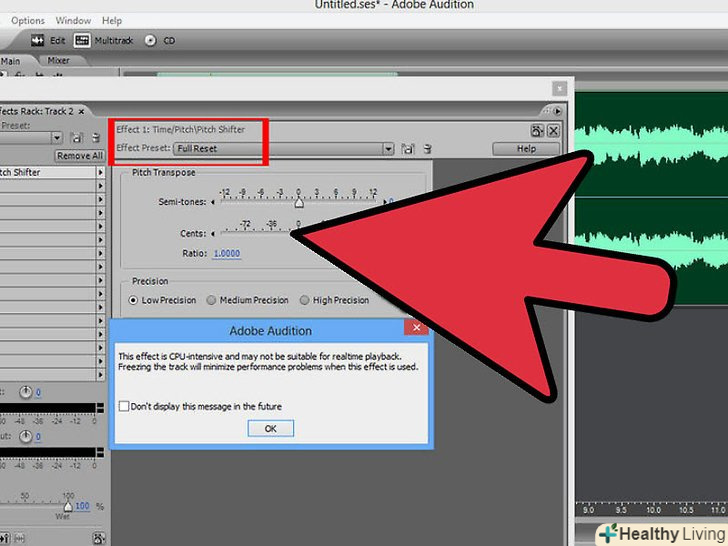Close the Effects Rack: Track 2 tab
728x546 pixels.
coord(81,111)
